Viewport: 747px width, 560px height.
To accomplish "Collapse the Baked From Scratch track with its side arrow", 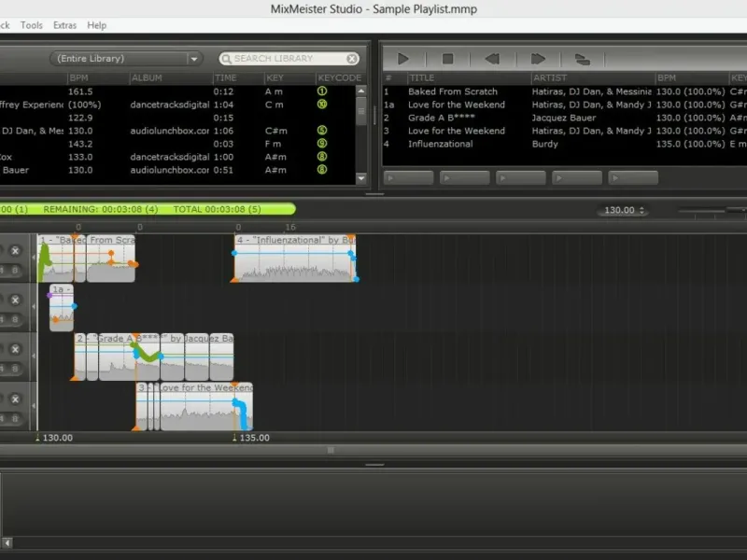I will click(34, 258).
